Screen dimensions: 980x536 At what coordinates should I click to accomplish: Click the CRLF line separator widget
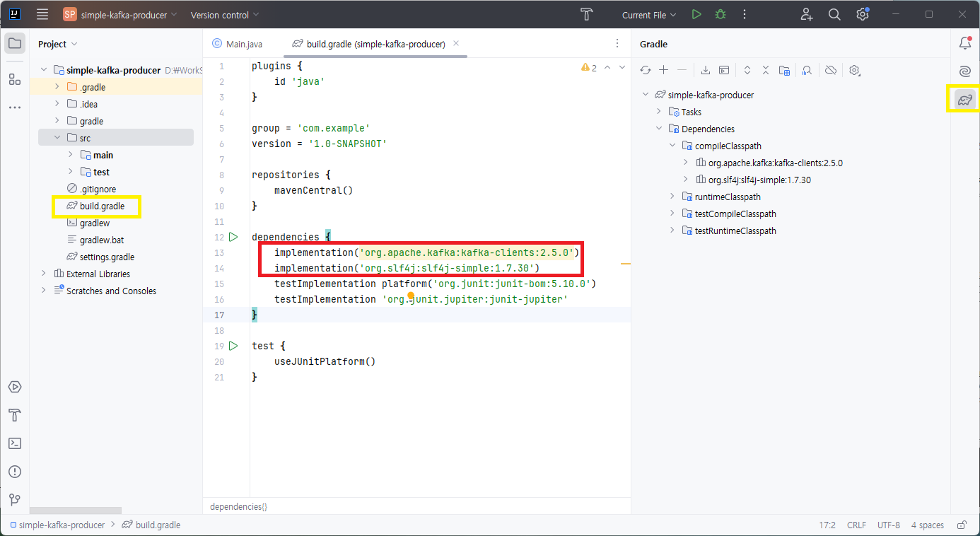click(x=856, y=525)
